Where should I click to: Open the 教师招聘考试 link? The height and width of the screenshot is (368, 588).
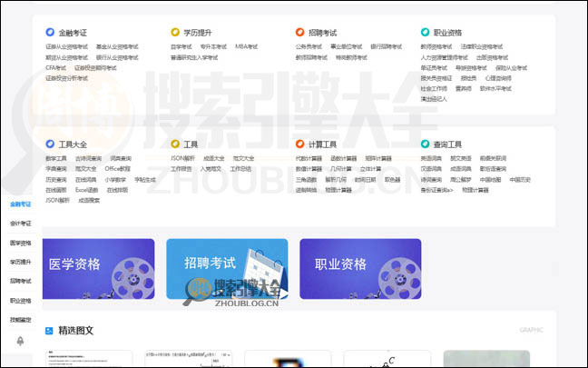point(311,57)
